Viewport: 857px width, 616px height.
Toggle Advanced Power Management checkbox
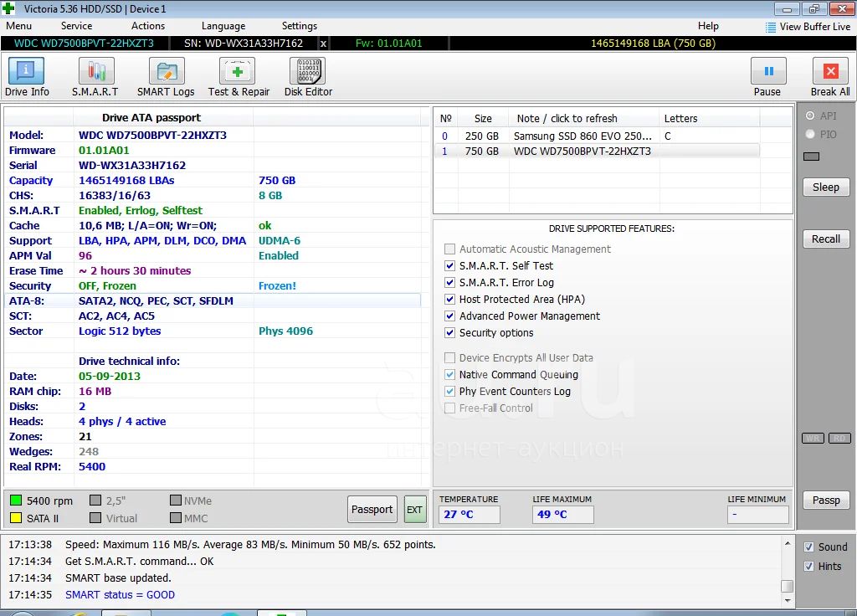pyautogui.click(x=449, y=316)
